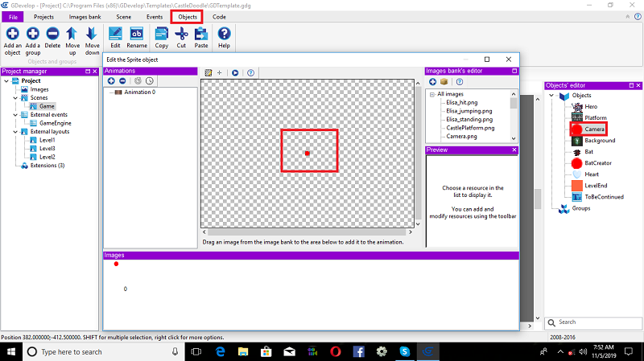Select the Hero object
This screenshot has width=644, height=361.
591,107
